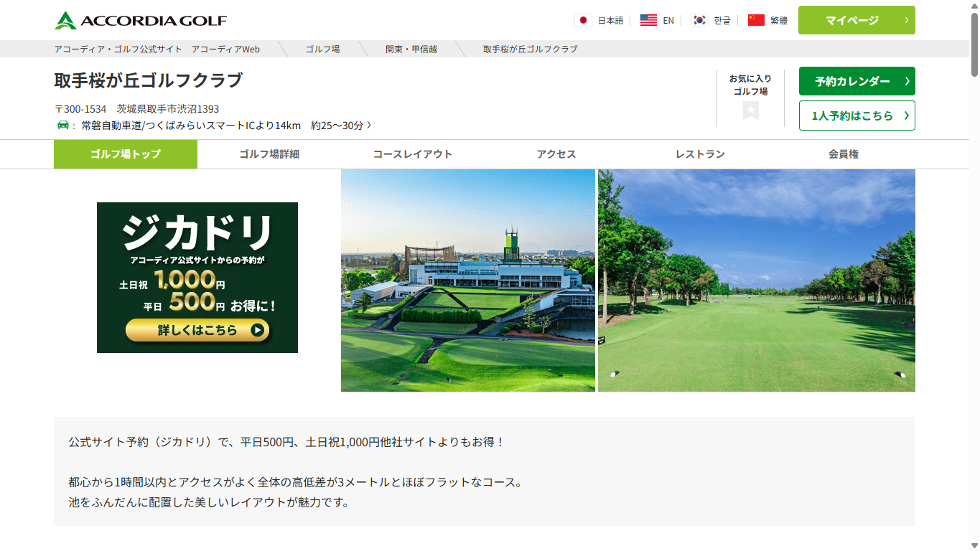Open the ゴルフ場詳細 tab

(269, 154)
